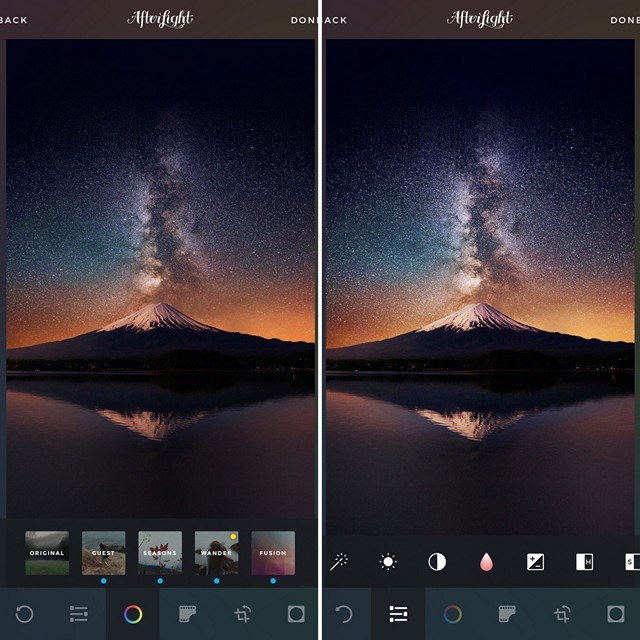
Task: Open the frames icon in right screen
Action: tap(616, 614)
